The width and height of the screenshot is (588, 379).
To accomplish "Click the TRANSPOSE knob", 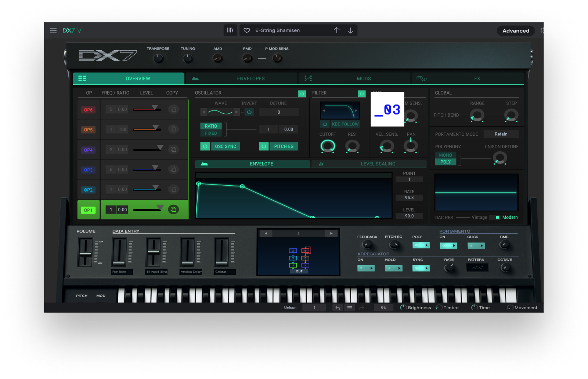I will [x=158, y=58].
